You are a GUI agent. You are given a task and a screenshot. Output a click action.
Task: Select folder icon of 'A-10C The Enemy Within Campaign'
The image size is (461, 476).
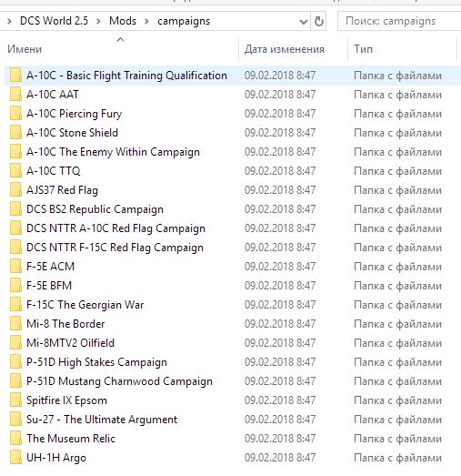coord(15,152)
